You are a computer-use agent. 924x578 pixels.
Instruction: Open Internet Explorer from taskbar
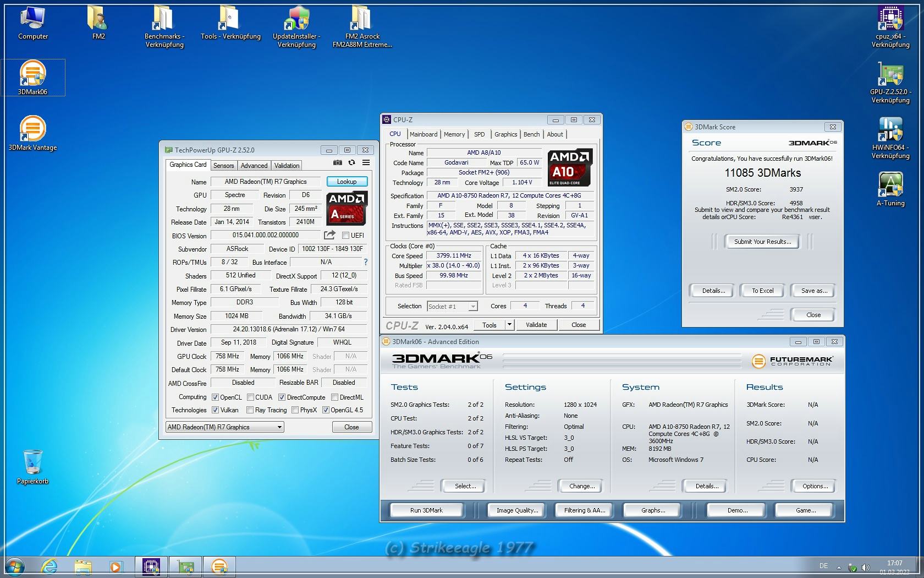[50, 566]
